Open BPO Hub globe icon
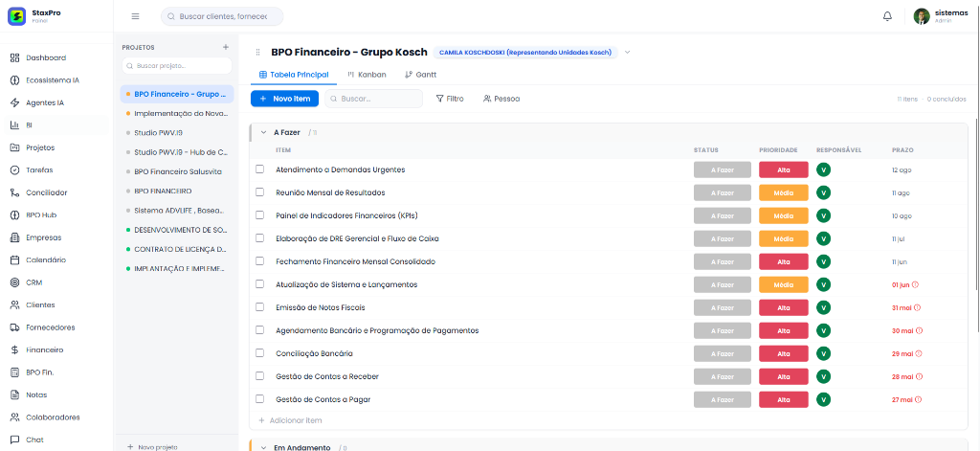 pos(15,215)
